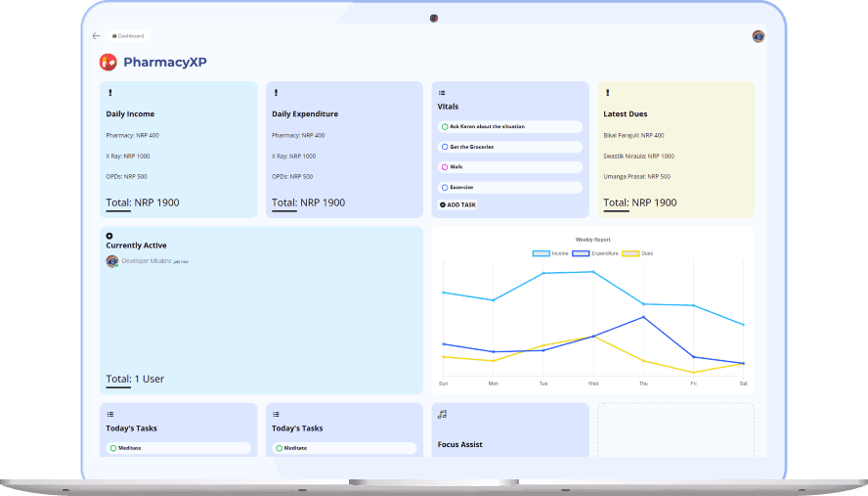
Task: Click the Daily Income alert icon
Action: [109, 93]
